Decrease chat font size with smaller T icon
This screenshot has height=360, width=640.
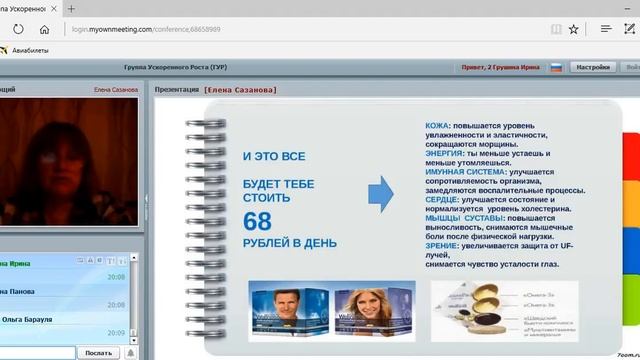coord(122,262)
